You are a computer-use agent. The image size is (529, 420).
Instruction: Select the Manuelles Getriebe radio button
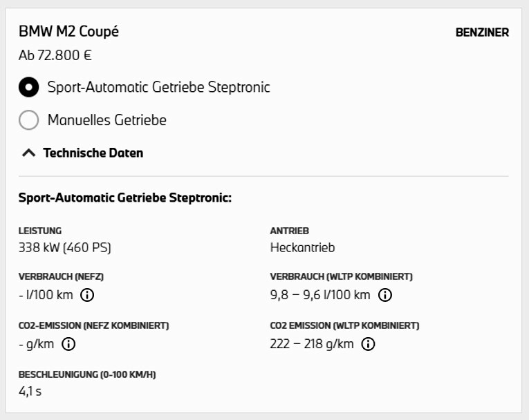pyautogui.click(x=28, y=120)
